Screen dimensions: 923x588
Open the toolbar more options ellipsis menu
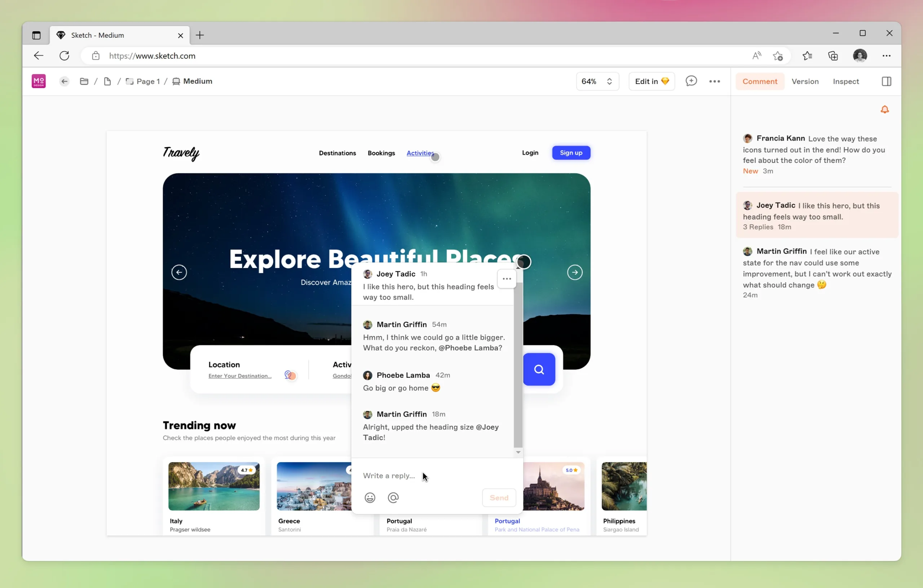[x=714, y=81]
